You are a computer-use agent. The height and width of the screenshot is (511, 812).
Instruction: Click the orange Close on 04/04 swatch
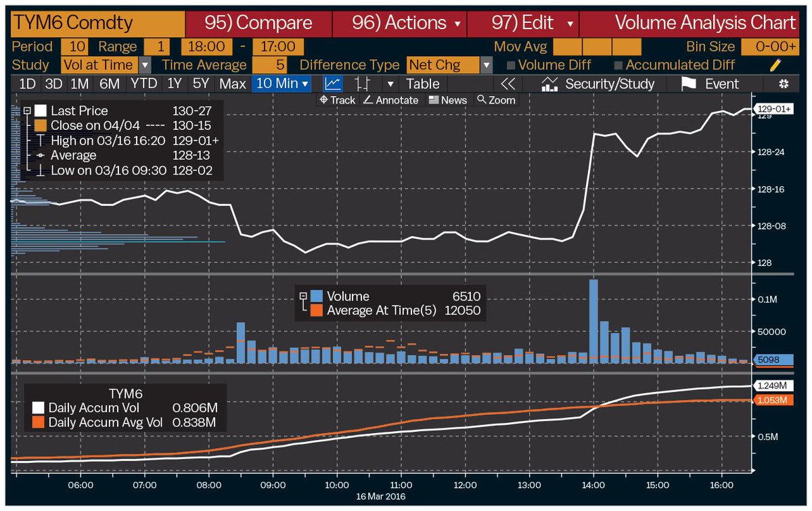coord(41,126)
